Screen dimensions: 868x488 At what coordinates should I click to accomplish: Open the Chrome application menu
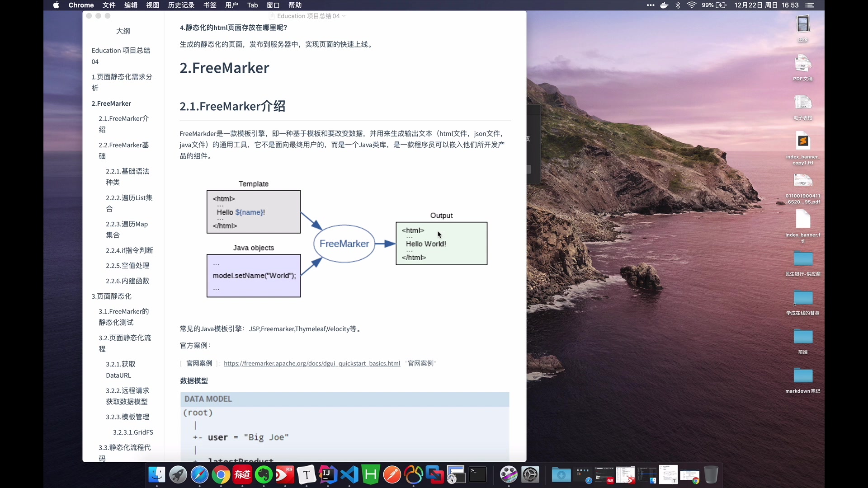tap(81, 5)
